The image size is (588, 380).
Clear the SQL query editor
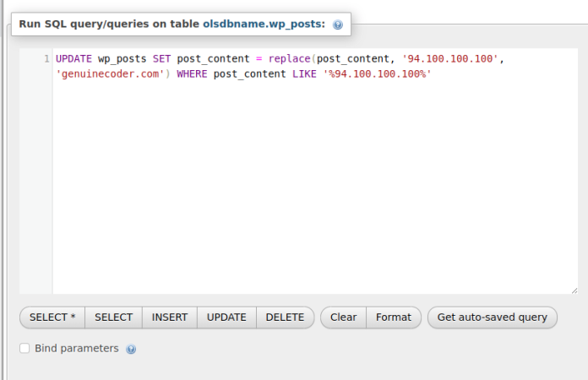coord(343,318)
